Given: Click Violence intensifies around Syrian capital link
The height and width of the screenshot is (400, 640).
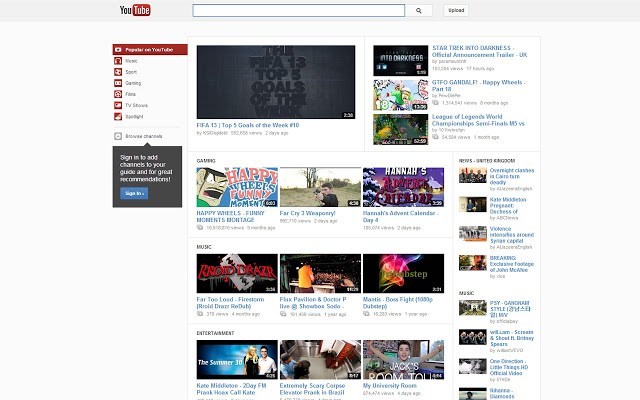Looking at the screenshot, I should pos(511,235).
